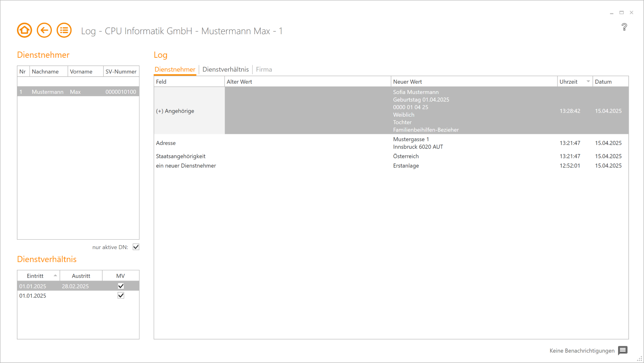This screenshot has width=644, height=363.
Task: Uncheck MV for the second 01.01.2025 entry
Action: pyautogui.click(x=121, y=295)
